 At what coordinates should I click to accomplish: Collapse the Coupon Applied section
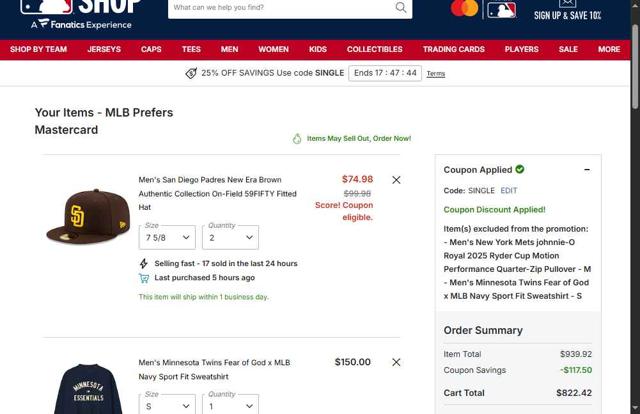coord(587,169)
